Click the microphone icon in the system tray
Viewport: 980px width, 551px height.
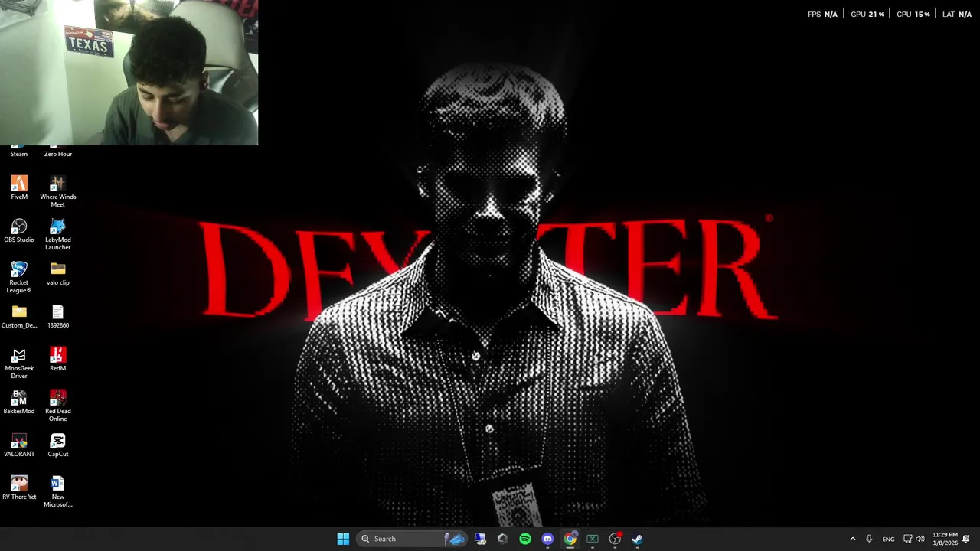click(x=869, y=539)
